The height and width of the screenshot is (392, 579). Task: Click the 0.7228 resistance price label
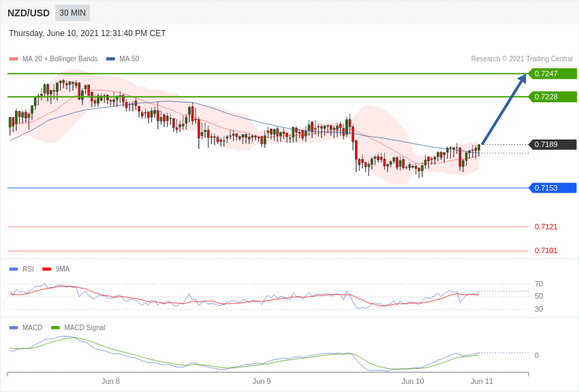pyautogui.click(x=552, y=97)
